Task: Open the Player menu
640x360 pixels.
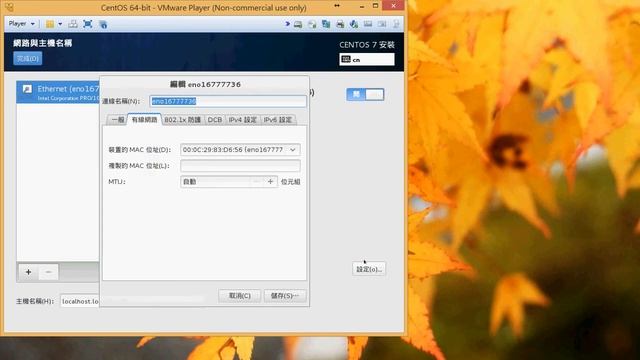Action: 21,24
